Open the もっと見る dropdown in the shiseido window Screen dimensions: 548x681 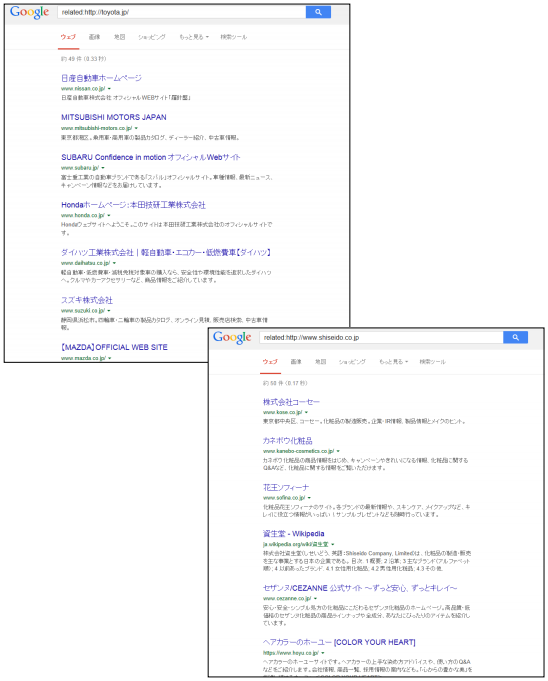pyautogui.click(x=393, y=361)
